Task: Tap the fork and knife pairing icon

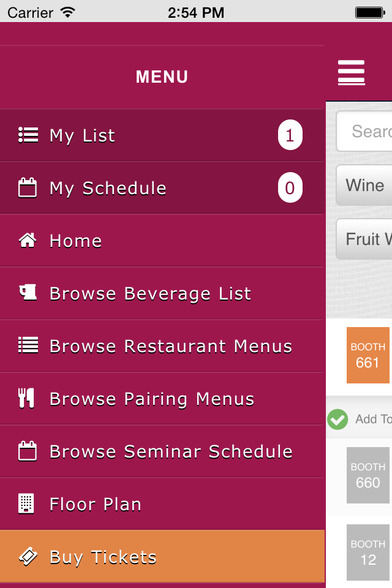Action: pos(27,399)
